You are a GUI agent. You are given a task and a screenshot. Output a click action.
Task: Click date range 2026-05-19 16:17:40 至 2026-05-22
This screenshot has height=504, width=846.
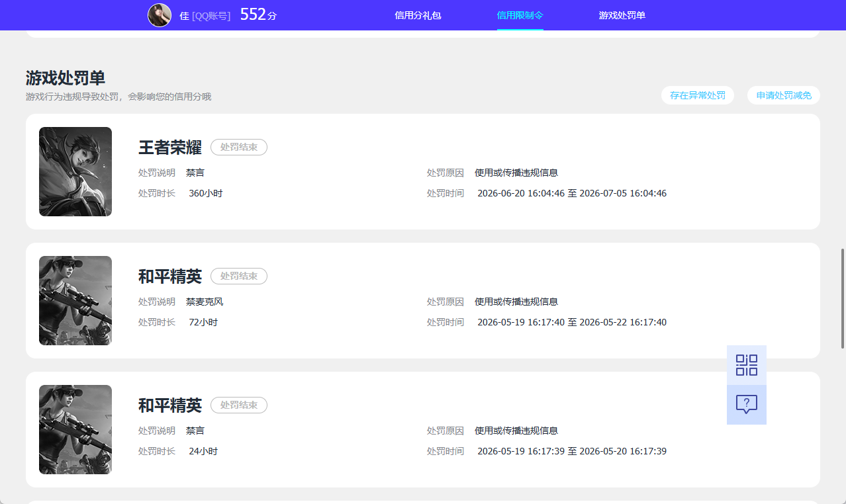(572, 322)
